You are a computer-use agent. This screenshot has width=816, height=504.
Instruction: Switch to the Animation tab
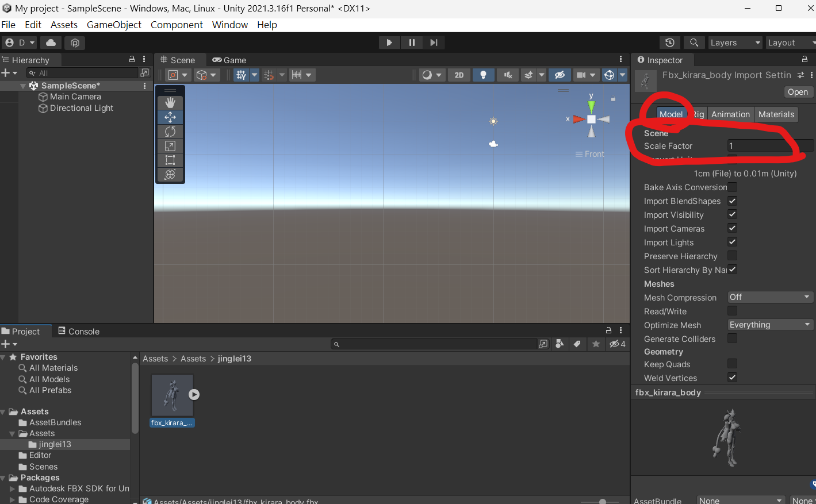[730, 114]
